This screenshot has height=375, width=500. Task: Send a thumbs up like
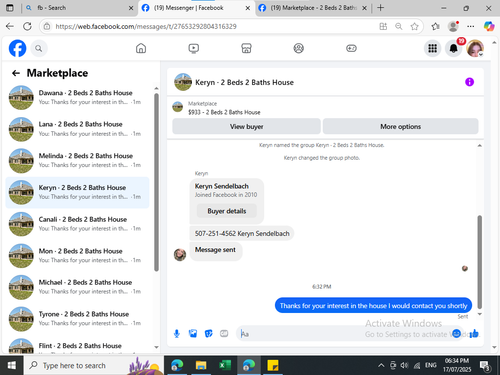[x=474, y=333]
